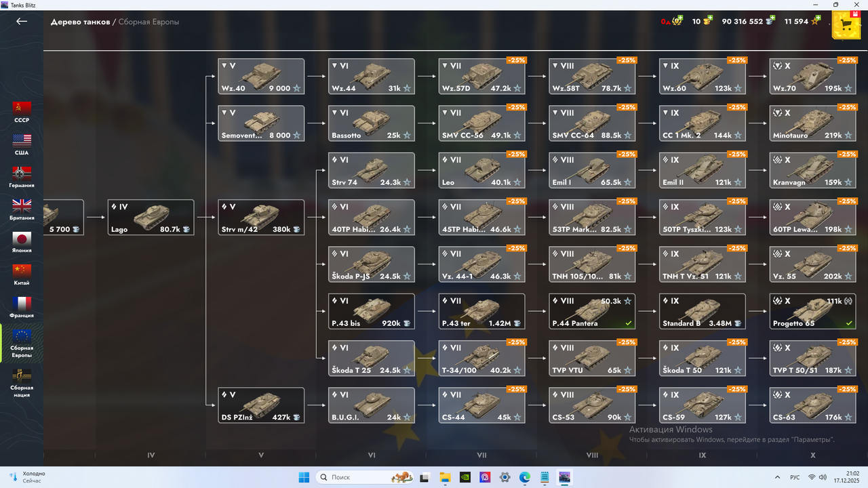Select the TVP VTU tank card
The image size is (868, 488).
point(592,359)
